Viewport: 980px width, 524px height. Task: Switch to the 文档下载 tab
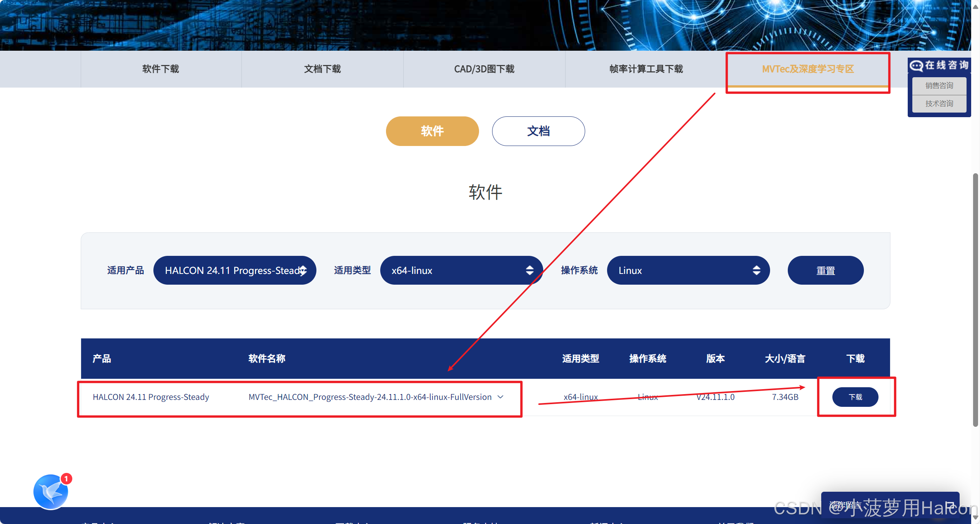click(x=322, y=69)
